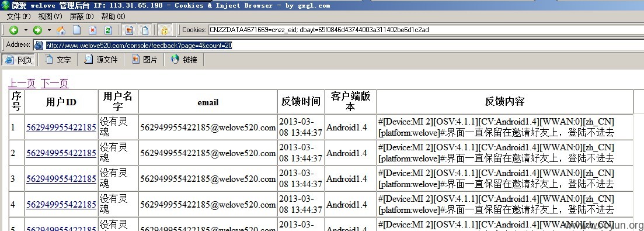Click the 反馈时间 column header
This screenshot has width=644, height=231.
[301, 102]
